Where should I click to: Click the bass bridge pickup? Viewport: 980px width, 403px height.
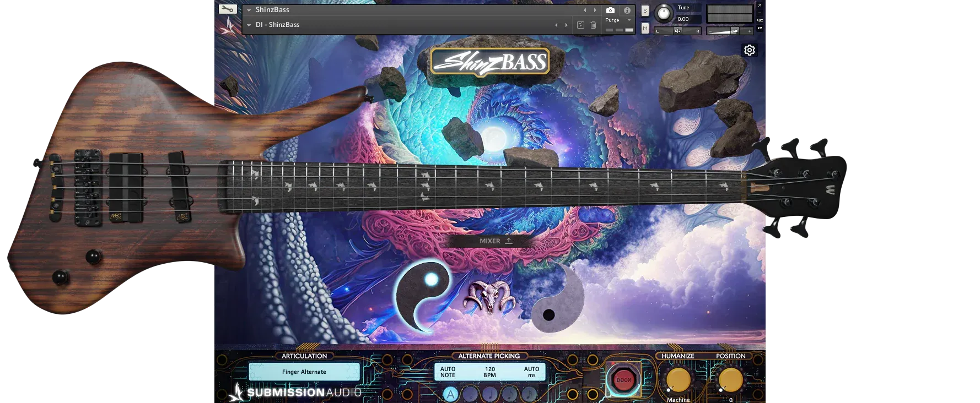click(x=126, y=188)
